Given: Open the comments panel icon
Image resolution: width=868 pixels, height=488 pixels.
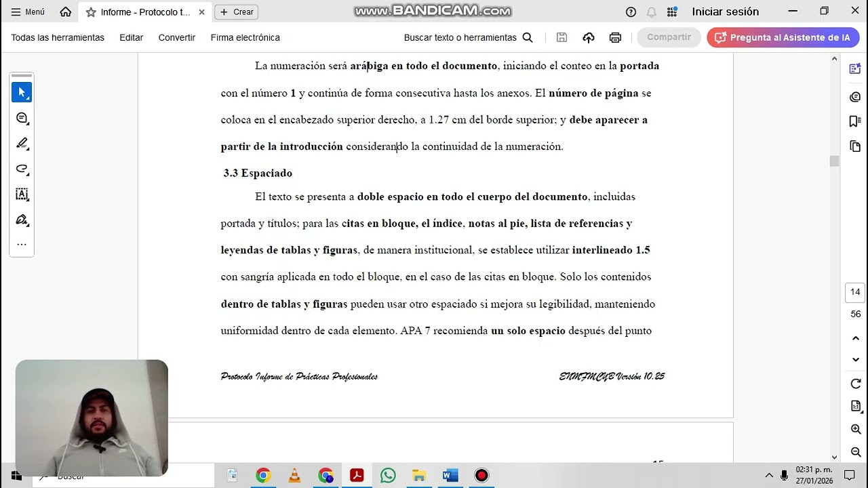Looking at the screenshot, I should pyautogui.click(x=855, y=97).
